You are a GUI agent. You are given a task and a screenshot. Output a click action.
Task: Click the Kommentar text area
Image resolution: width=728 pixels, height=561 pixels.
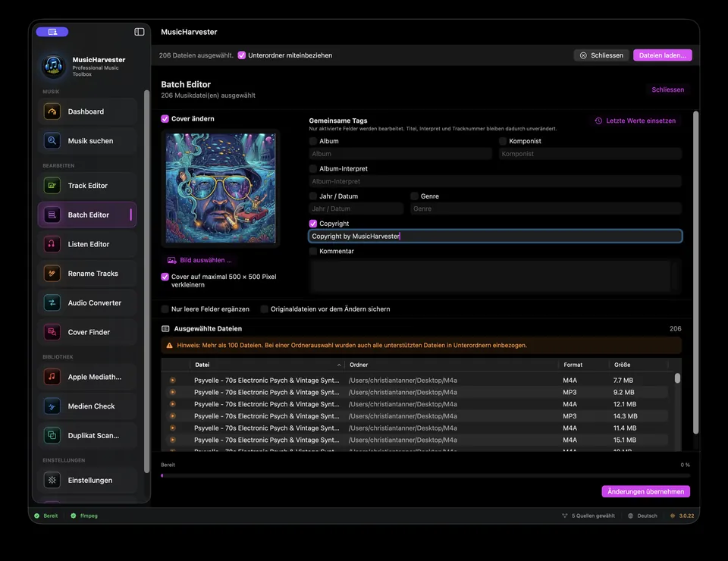coord(495,276)
